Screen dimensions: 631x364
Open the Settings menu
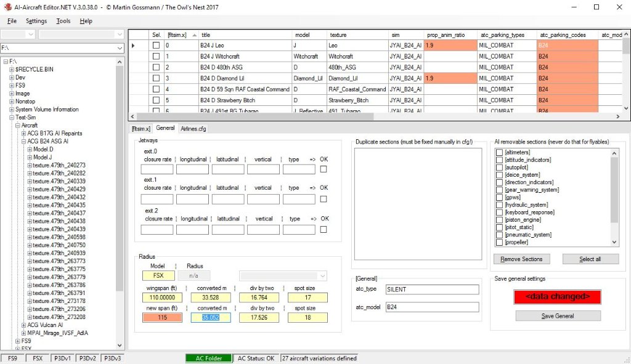36,21
